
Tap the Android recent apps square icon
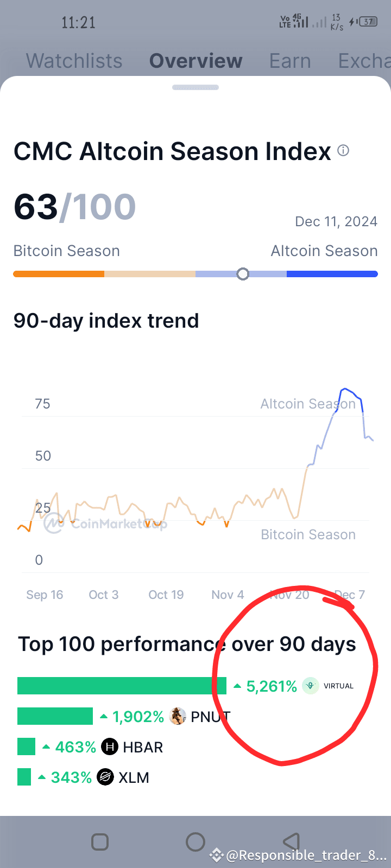coord(100,842)
